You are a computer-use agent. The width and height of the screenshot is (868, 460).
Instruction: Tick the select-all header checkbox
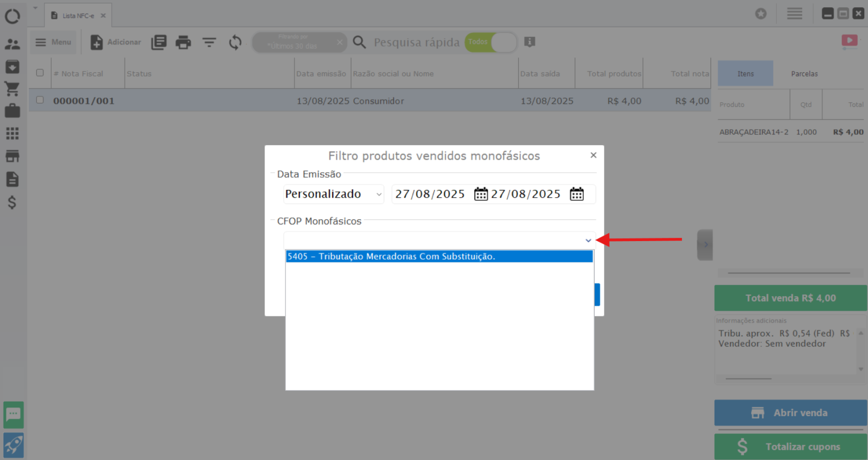[x=40, y=73]
